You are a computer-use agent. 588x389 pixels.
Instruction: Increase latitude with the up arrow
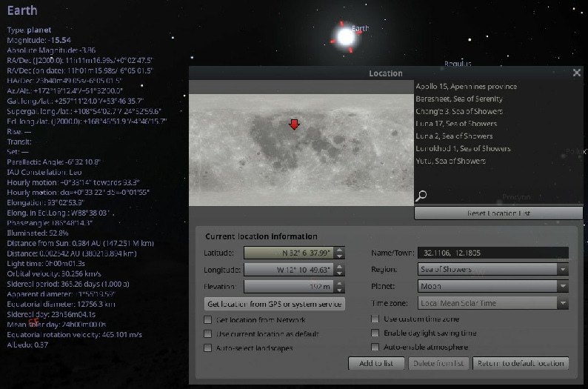coord(340,250)
